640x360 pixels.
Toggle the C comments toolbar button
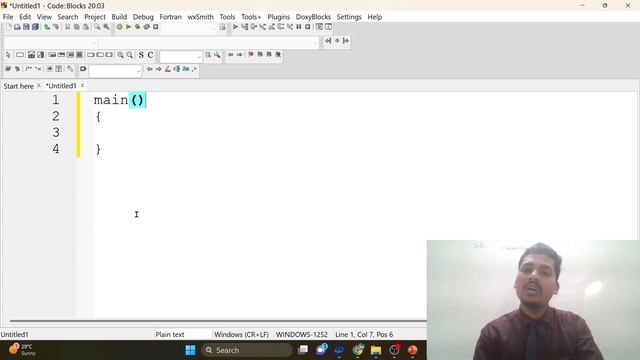[150, 55]
